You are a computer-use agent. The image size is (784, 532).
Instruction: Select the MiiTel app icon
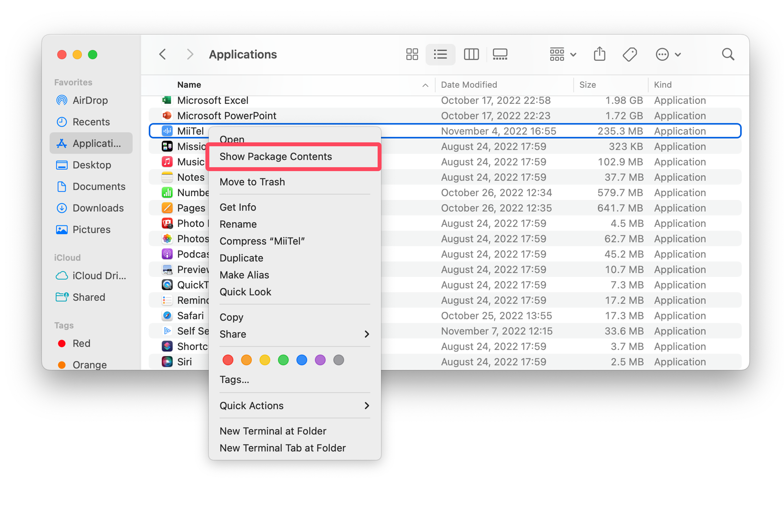click(167, 131)
